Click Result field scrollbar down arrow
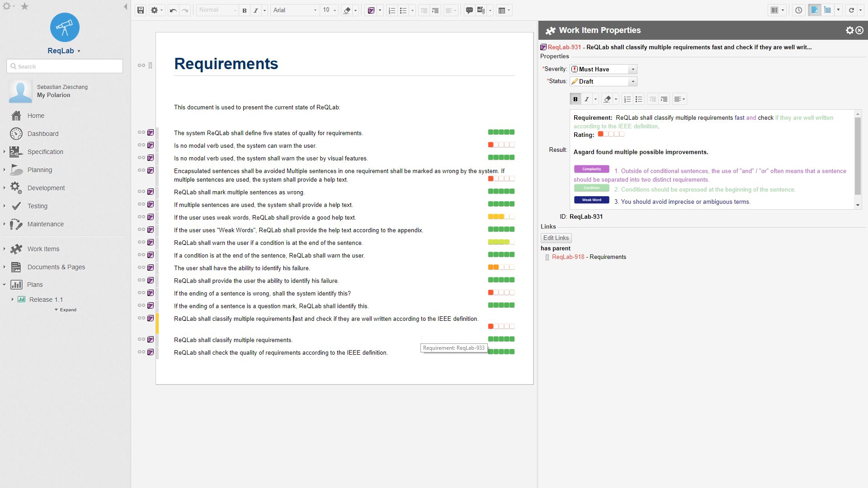Viewport: 868px width, 488px height. pyautogui.click(x=858, y=205)
